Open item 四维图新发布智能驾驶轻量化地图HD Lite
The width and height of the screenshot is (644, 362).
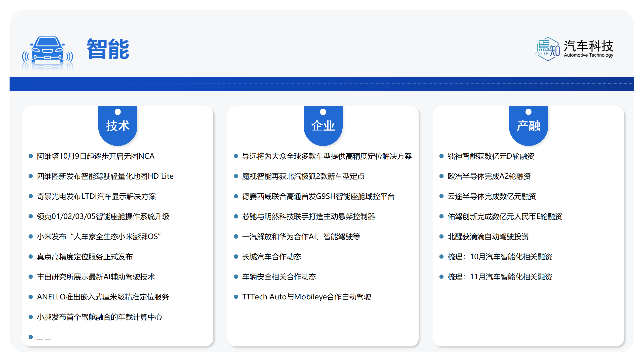(105, 176)
